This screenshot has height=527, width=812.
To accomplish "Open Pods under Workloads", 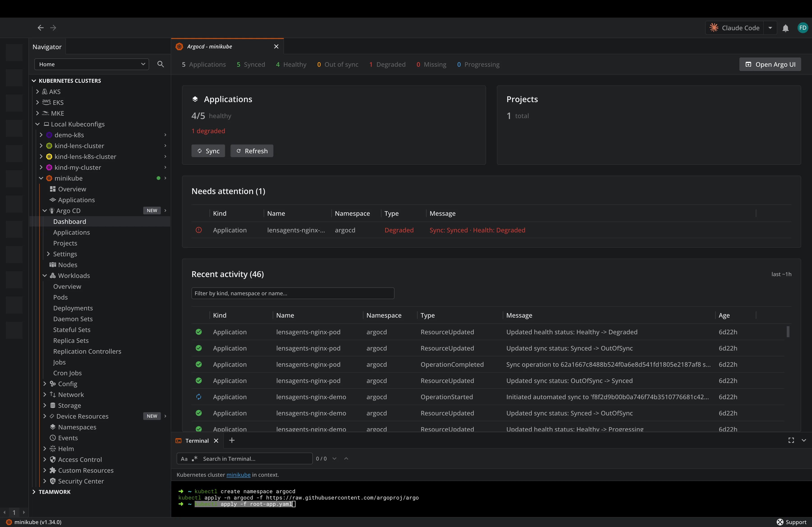I will (x=60, y=297).
